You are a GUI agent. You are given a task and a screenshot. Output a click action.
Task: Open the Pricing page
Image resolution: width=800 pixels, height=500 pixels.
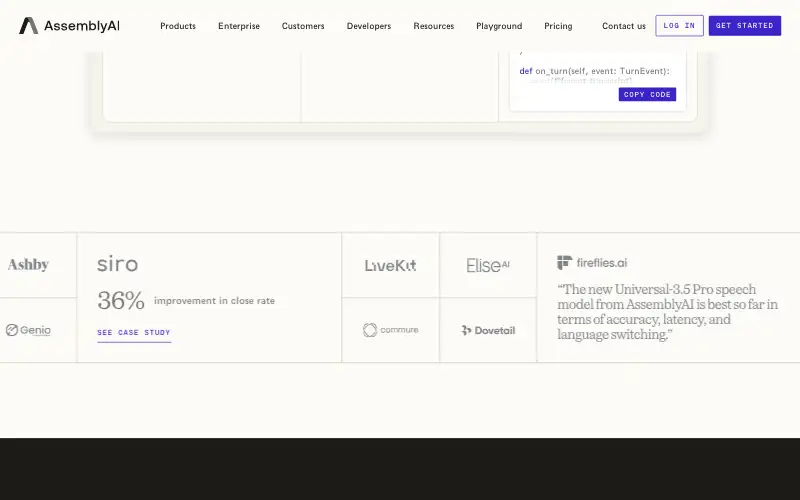point(558,26)
